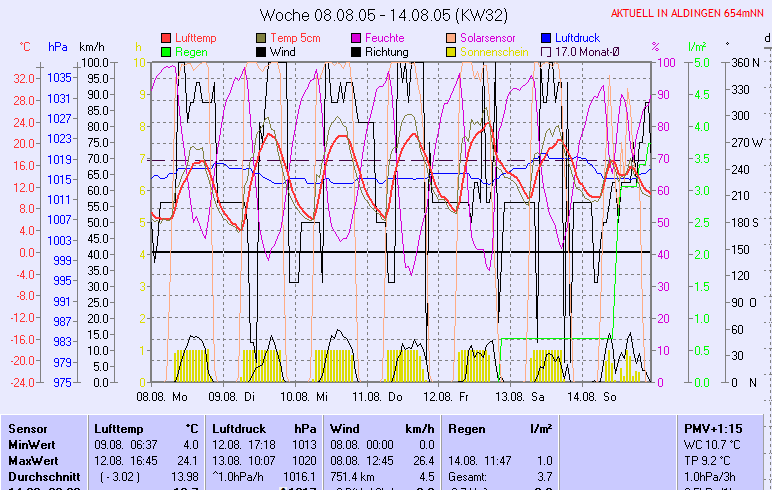The height and width of the screenshot is (490, 772).
Task: Click the Lufttemp column header in table
Action: [116, 428]
